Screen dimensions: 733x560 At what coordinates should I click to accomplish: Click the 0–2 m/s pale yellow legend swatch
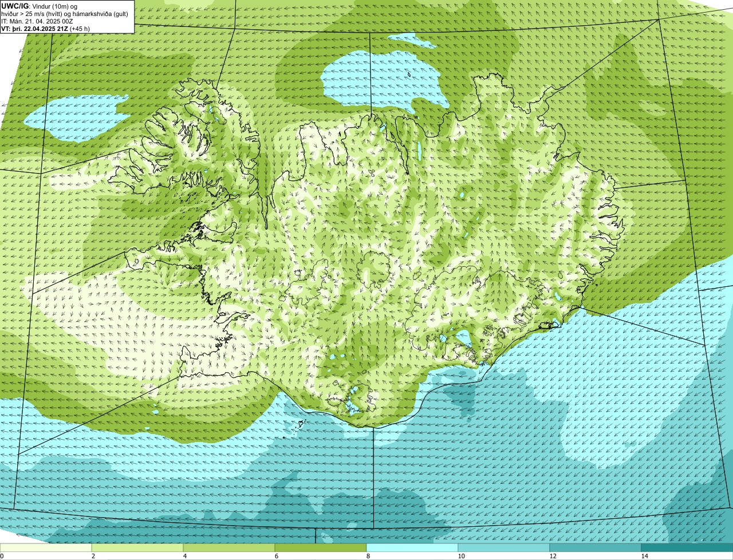pyautogui.click(x=46, y=547)
